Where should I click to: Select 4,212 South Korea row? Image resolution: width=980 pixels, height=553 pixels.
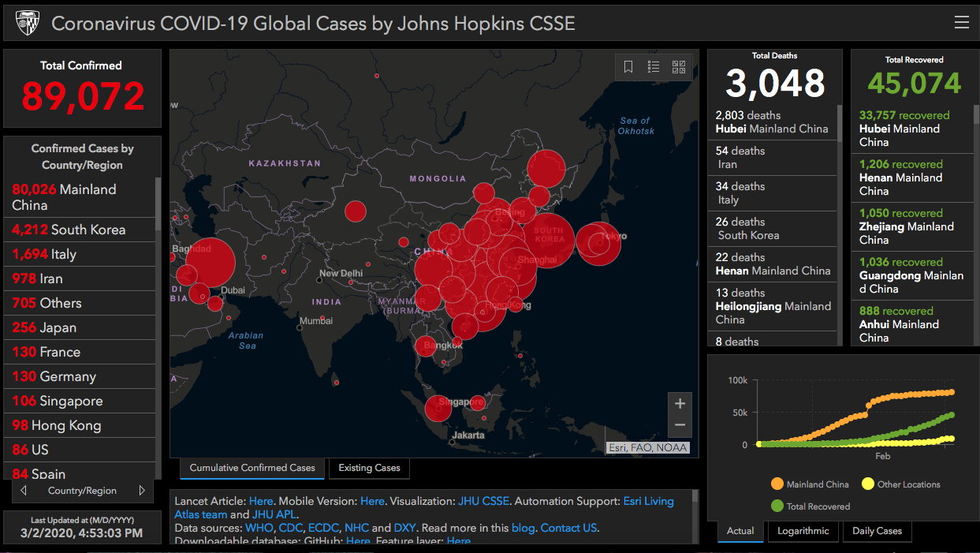(80, 230)
